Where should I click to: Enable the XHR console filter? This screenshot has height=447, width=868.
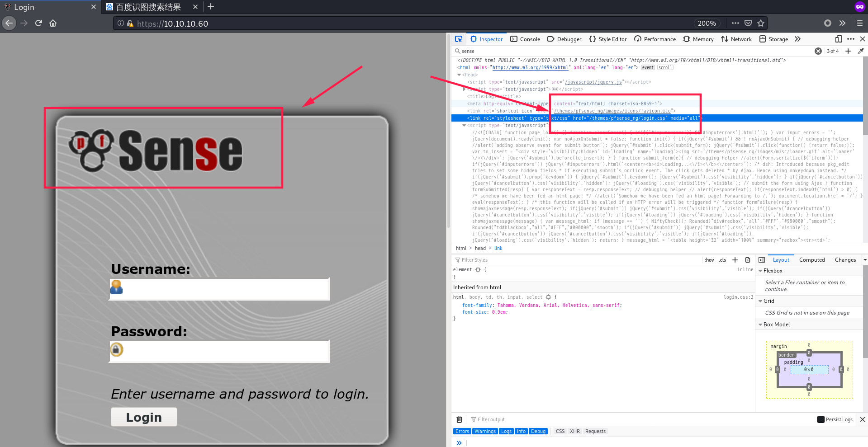tap(575, 431)
